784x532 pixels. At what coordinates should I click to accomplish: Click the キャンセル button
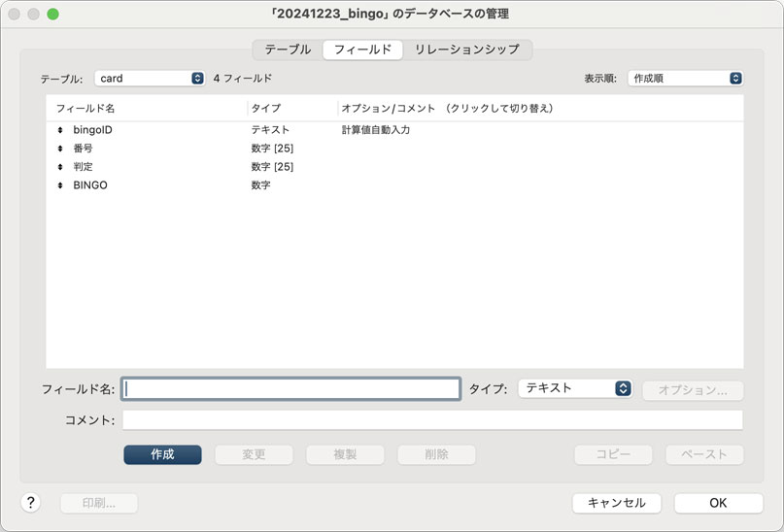[617, 503]
